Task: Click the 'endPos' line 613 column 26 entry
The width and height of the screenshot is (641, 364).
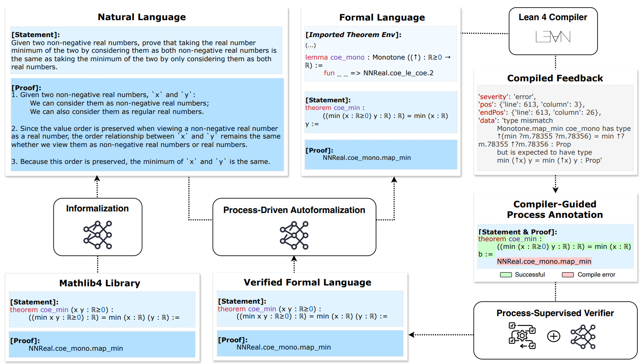Action: (x=540, y=112)
